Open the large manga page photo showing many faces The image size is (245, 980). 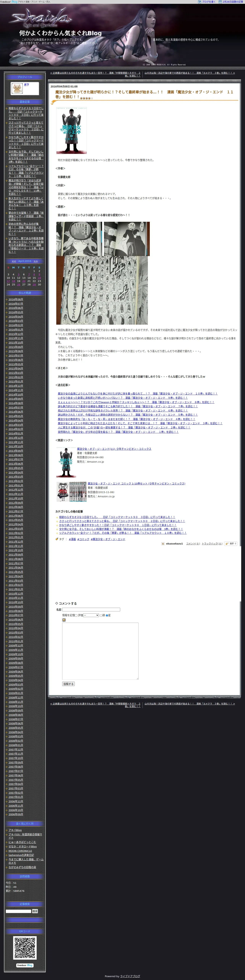102,290
